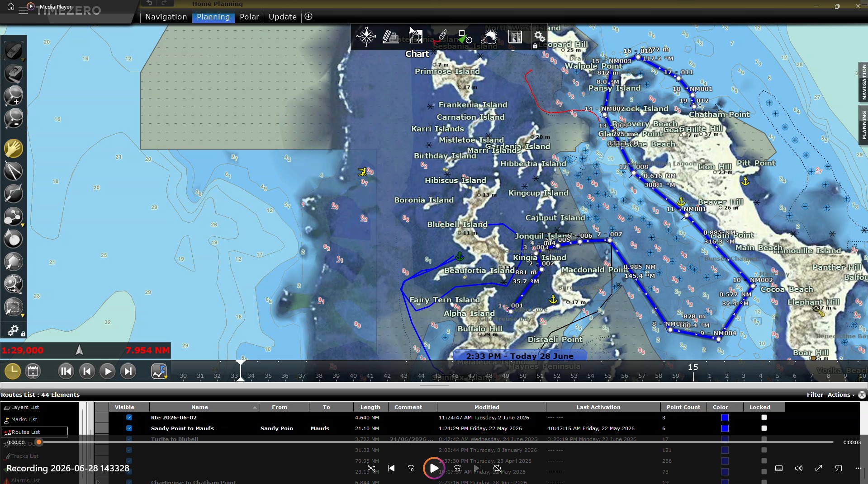Switch to the Polar workspace tab
This screenshot has height=484, width=868.
point(249,17)
